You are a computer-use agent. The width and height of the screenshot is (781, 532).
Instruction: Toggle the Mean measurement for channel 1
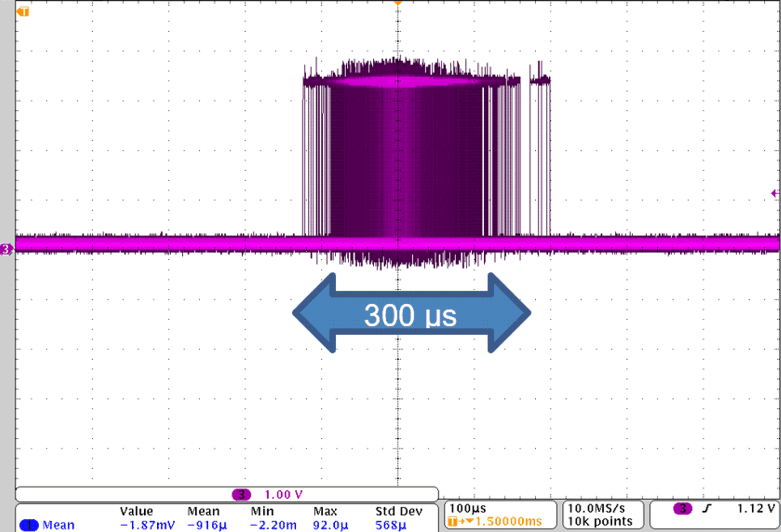click(59, 525)
